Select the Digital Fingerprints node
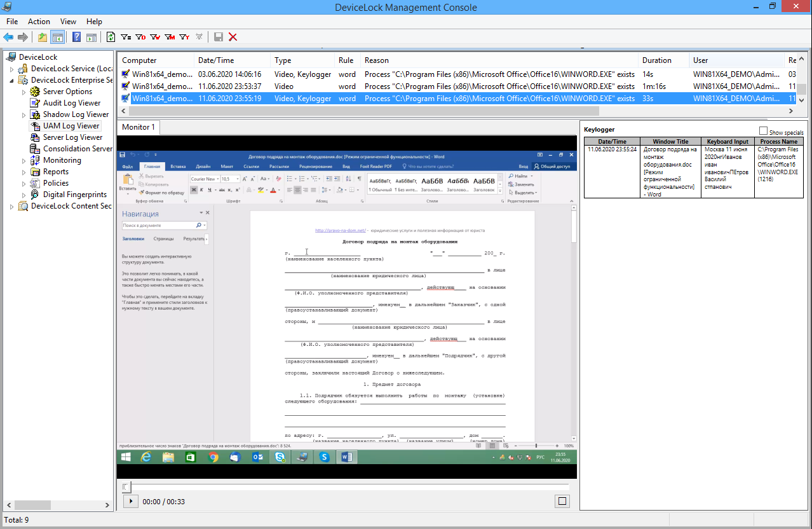The image size is (812, 529). tap(75, 195)
